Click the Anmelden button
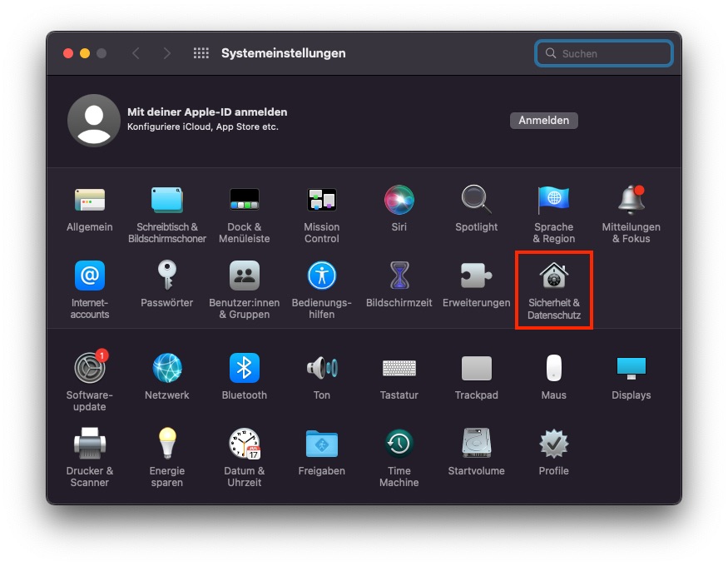Viewport: 728px width, 566px height. (543, 120)
